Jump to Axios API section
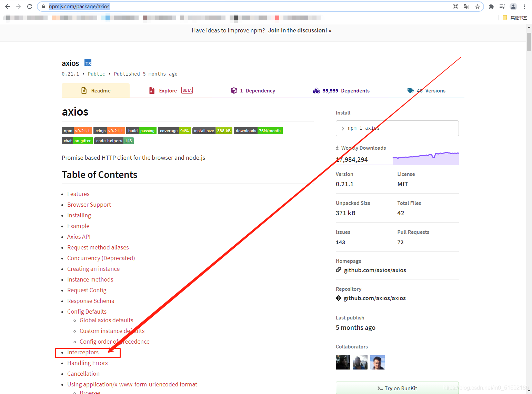Image resolution: width=532 pixels, height=394 pixels. [79, 237]
